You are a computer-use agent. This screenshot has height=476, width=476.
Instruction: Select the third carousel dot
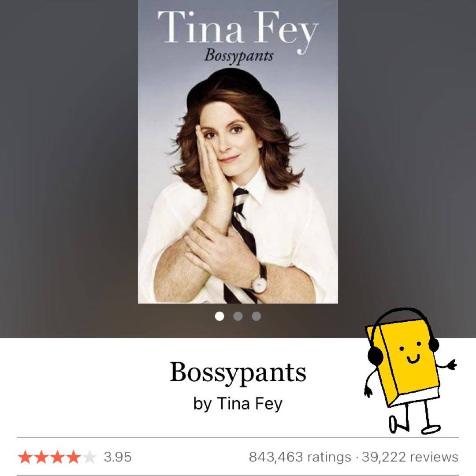click(x=256, y=316)
